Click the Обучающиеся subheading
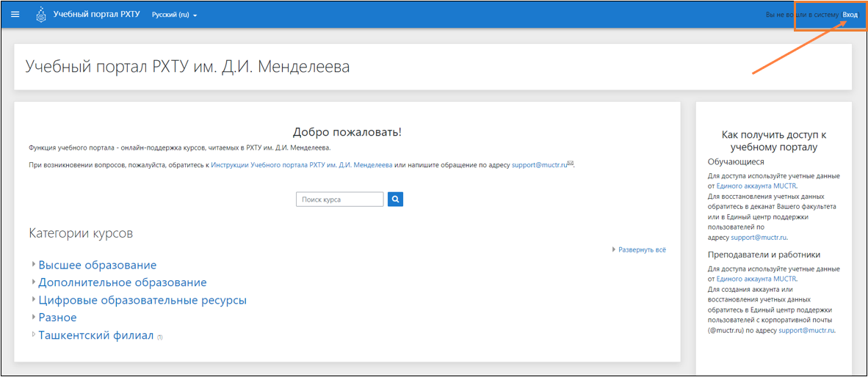 point(736,162)
